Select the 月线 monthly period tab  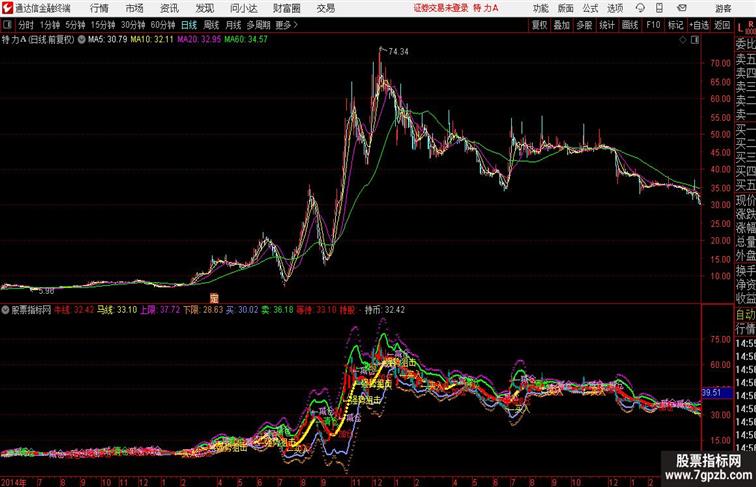pos(233,25)
